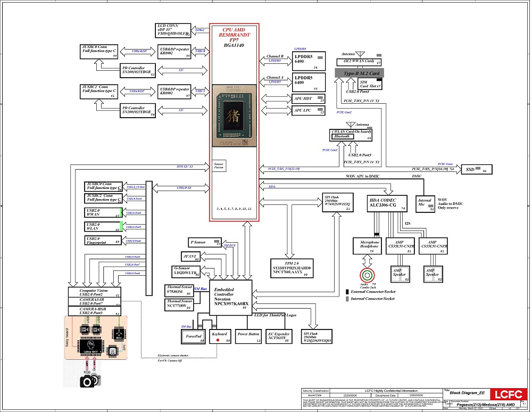
Task: Click the CPU chip photo
Action: click(x=234, y=116)
